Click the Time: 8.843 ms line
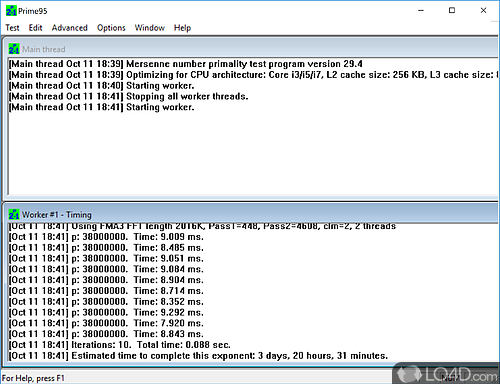This screenshot has height=384, width=500. 106,334
